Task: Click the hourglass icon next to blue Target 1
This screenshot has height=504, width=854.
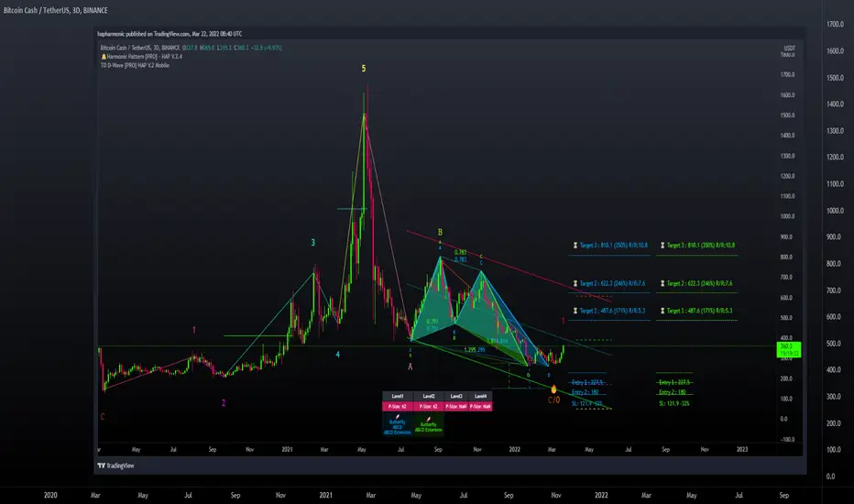Action: [575, 311]
